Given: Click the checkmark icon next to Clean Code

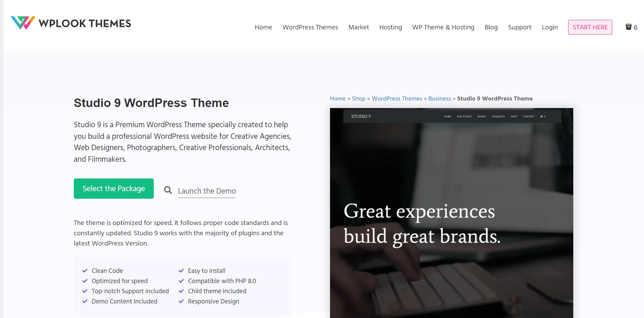Looking at the screenshot, I should (x=85, y=271).
